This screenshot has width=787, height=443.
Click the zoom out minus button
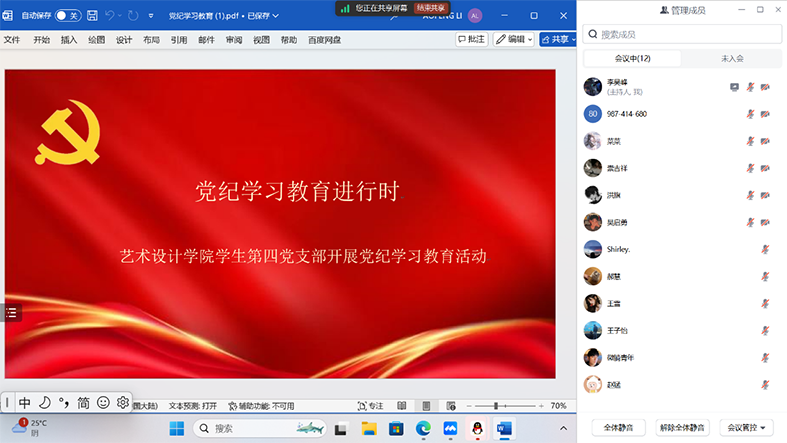(469, 405)
